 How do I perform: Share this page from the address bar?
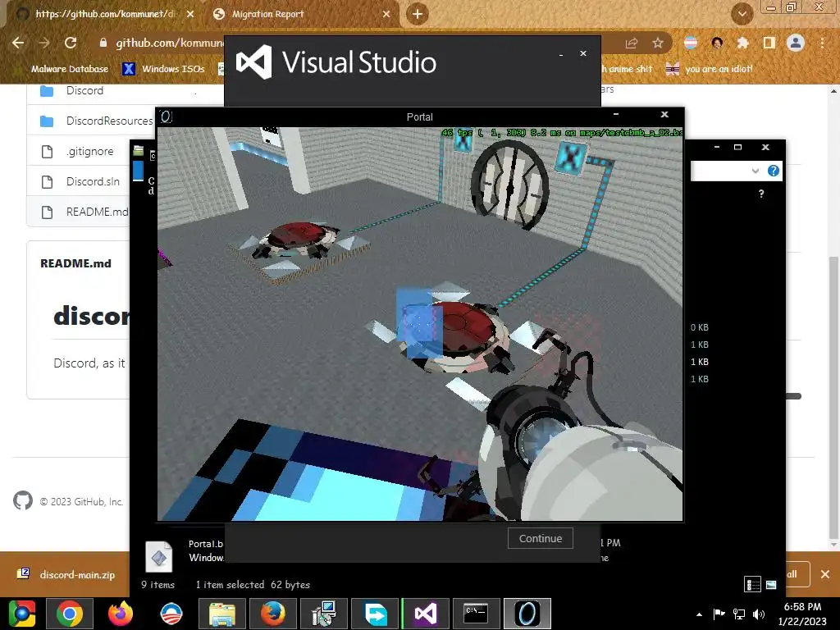[632, 43]
